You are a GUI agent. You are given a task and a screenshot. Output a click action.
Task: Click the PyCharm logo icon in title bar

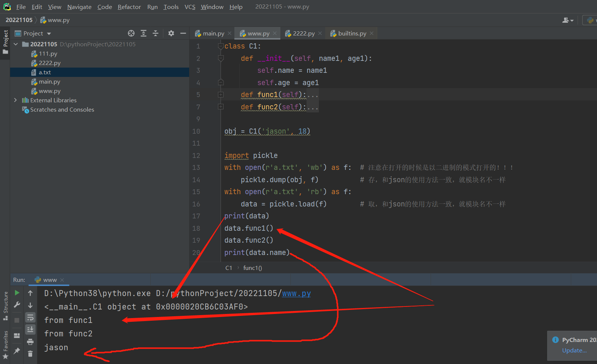tap(7, 7)
